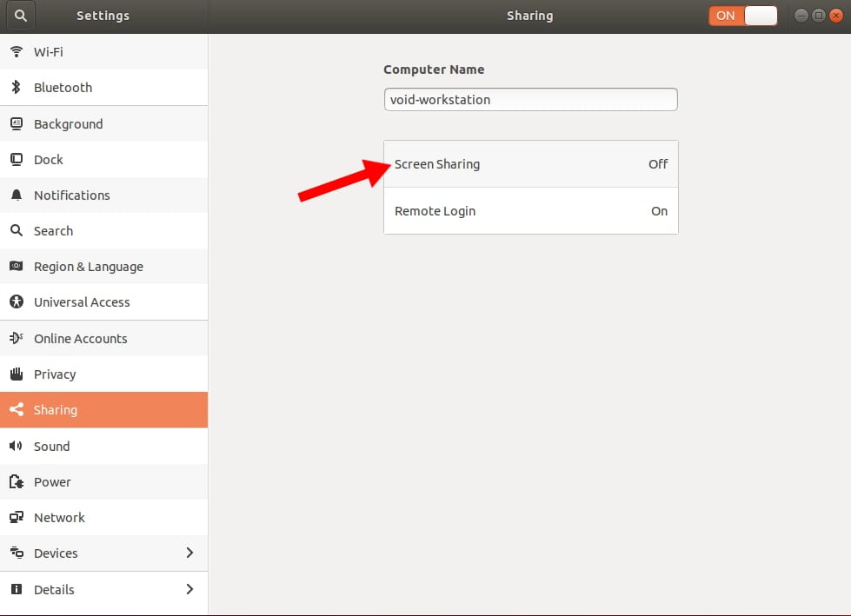The height and width of the screenshot is (616, 851).
Task: Click the Online Accounts icon
Action: click(x=17, y=338)
